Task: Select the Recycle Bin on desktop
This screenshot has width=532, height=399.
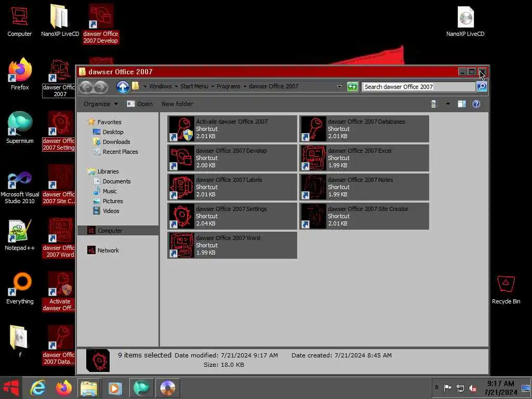Action: pyautogui.click(x=506, y=289)
